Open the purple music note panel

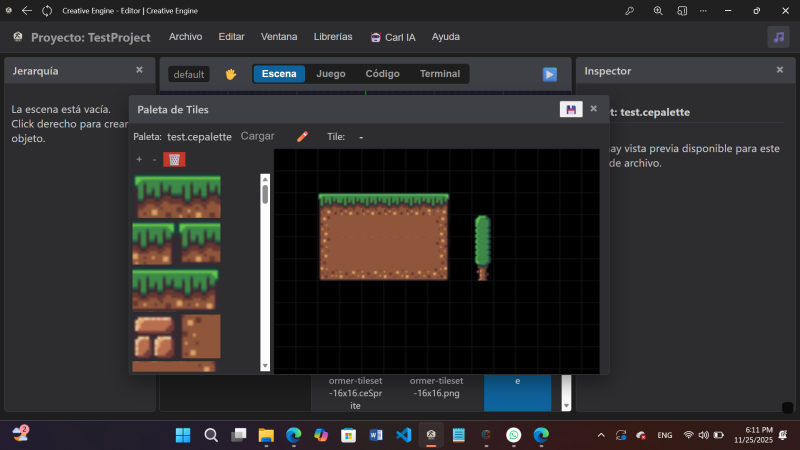tap(778, 37)
